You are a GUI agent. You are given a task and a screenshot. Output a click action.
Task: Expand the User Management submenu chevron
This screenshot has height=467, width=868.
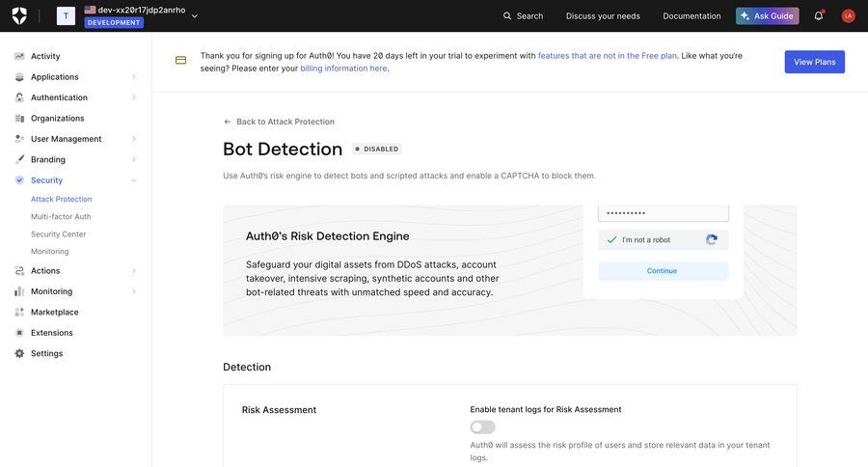tap(133, 139)
